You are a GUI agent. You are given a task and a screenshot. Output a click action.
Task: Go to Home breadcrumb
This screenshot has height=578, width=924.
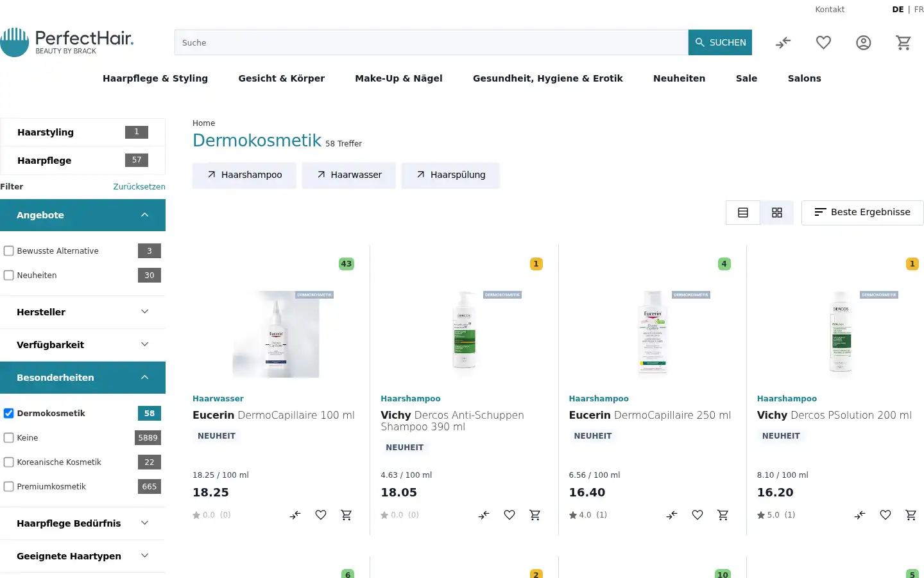click(203, 123)
